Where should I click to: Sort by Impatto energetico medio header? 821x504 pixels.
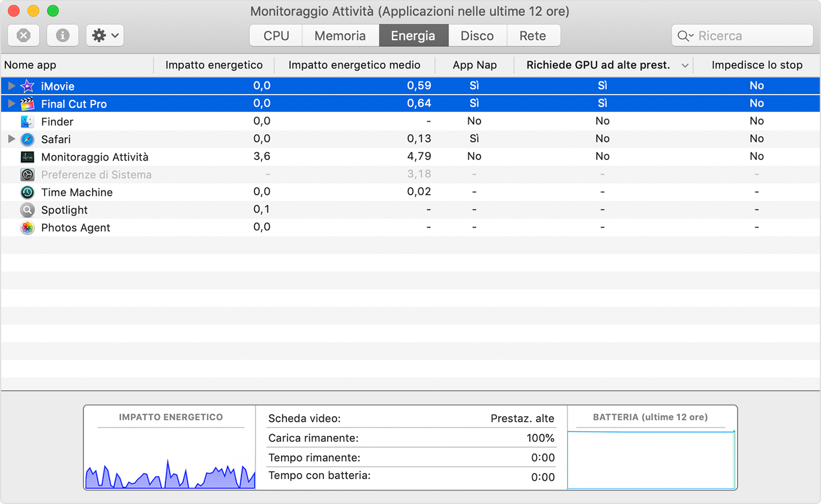click(x=354, y=65)
